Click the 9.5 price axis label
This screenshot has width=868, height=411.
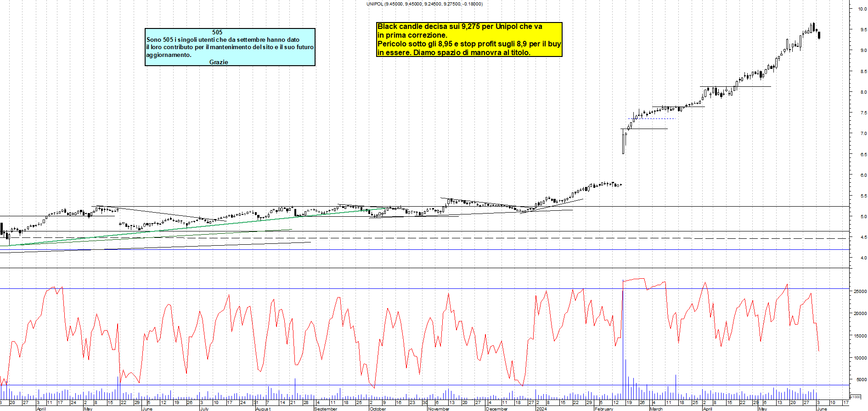point(863,29)
